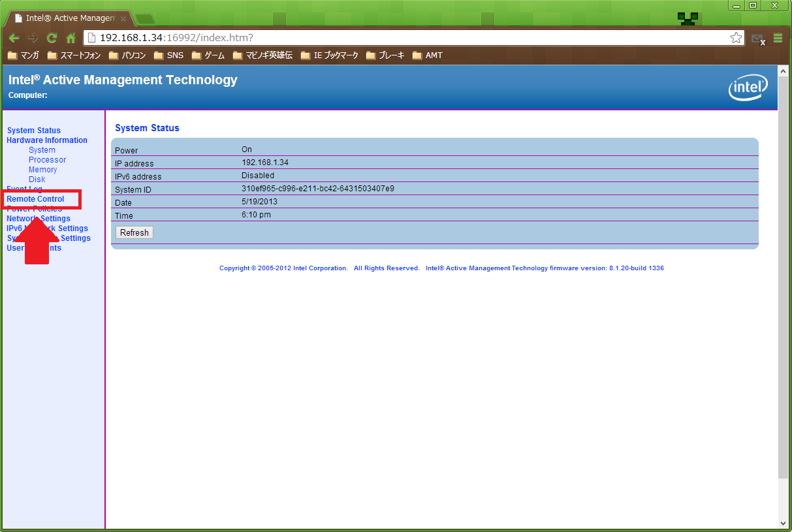Screen dimensions: 792x532
Task: Open the スマートフォン bookmark folder
Action: pyautogui.click(x=74, y=55)
